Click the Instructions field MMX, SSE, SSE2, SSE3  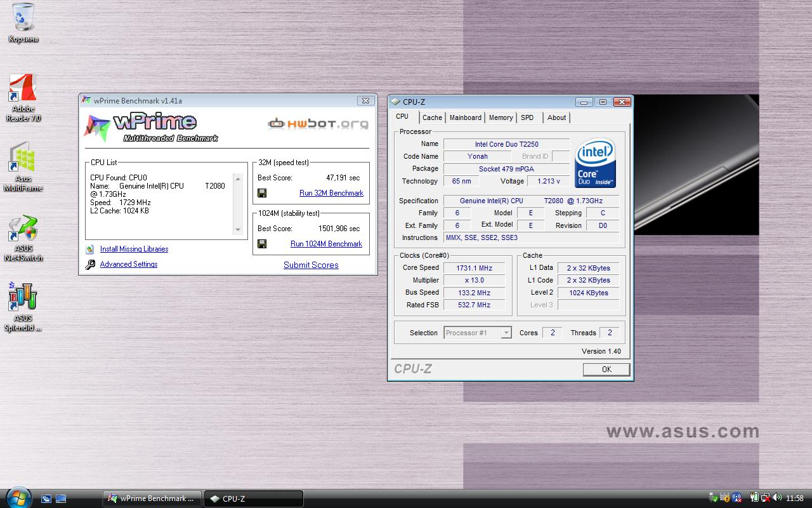tap(532, 237)
